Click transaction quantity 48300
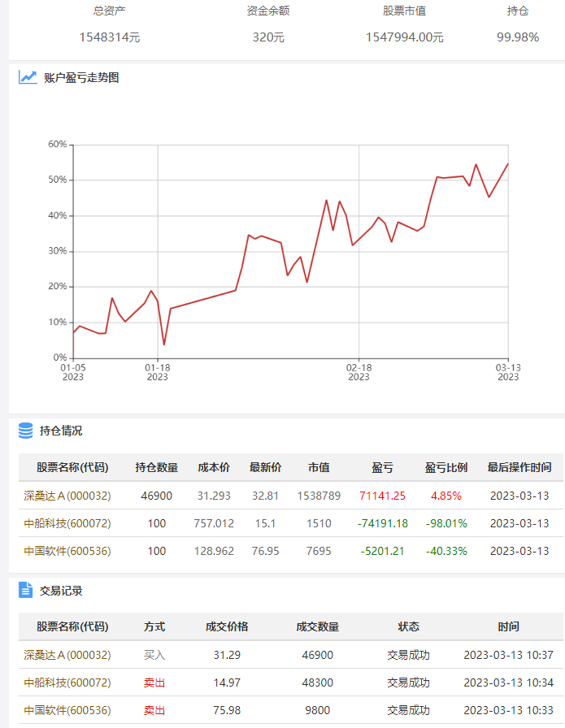 317,682
